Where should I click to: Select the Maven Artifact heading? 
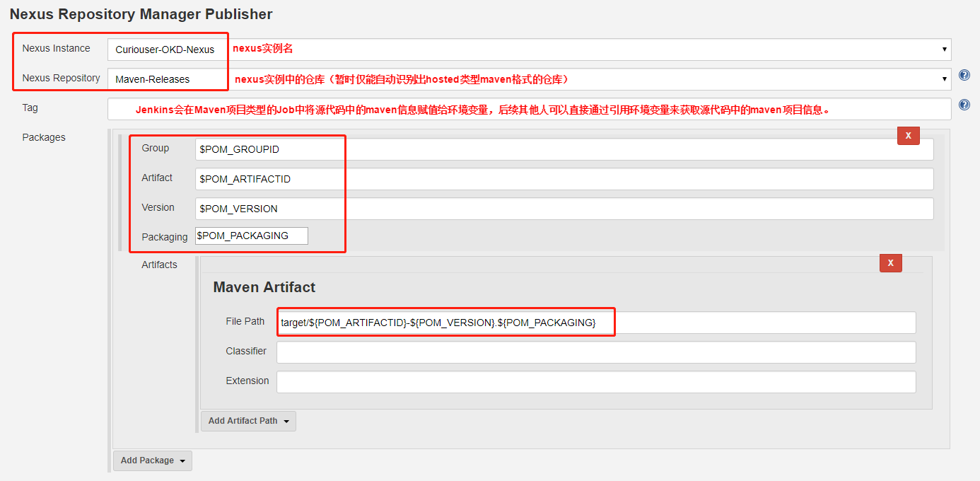tap(264, 287)
